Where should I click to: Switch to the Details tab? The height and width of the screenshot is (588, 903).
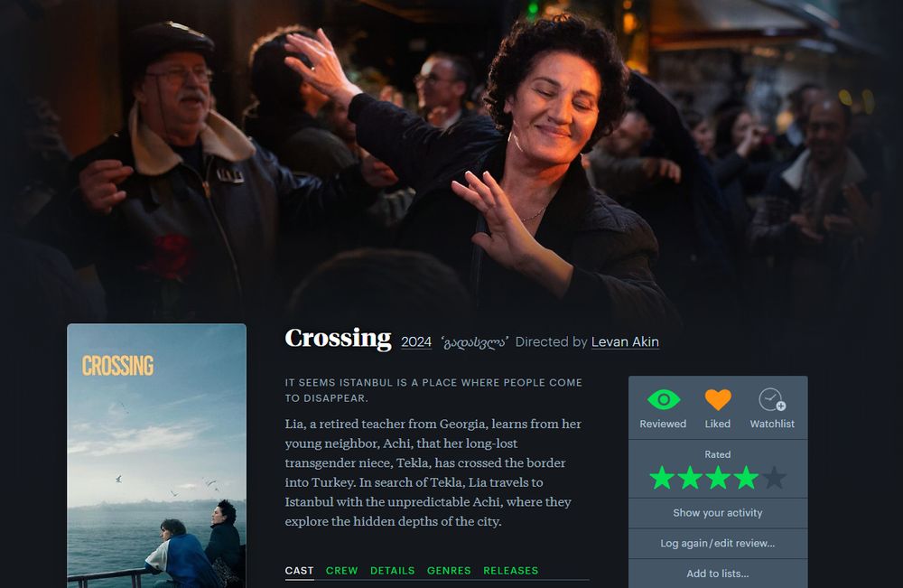pos(392,571)
